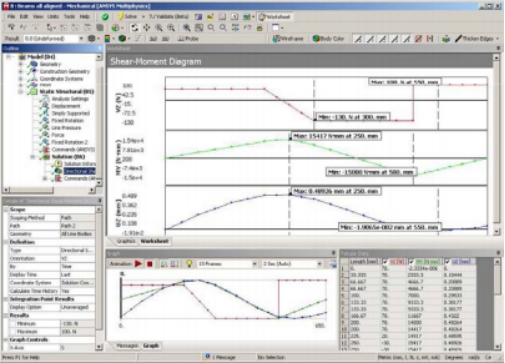
Task: Click the Previous View icon
Action: click(x=211, y=28)
